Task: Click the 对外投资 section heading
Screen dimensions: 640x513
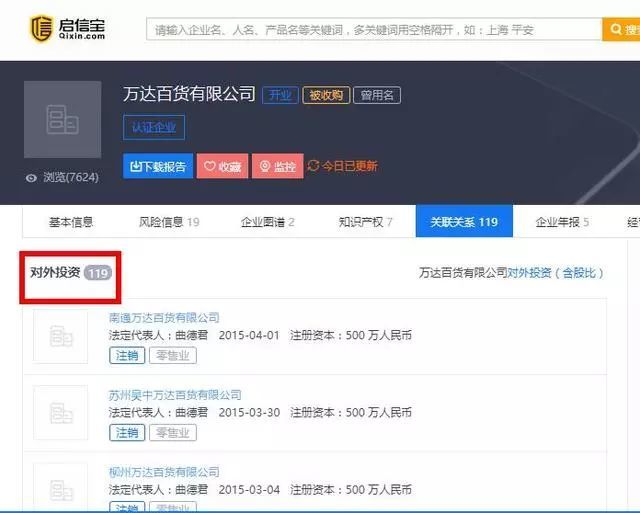Action: (55, 272)
